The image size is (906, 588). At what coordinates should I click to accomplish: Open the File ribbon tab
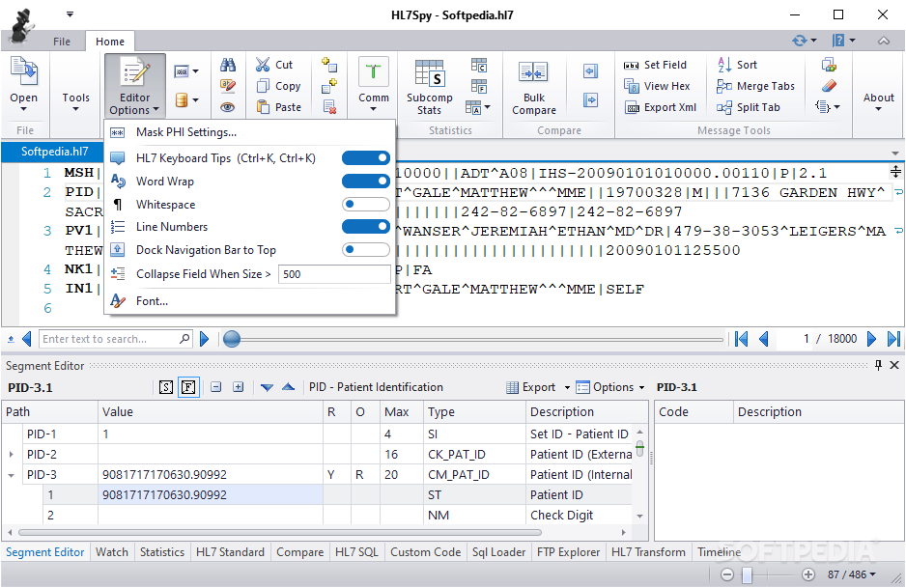[61, 42]
